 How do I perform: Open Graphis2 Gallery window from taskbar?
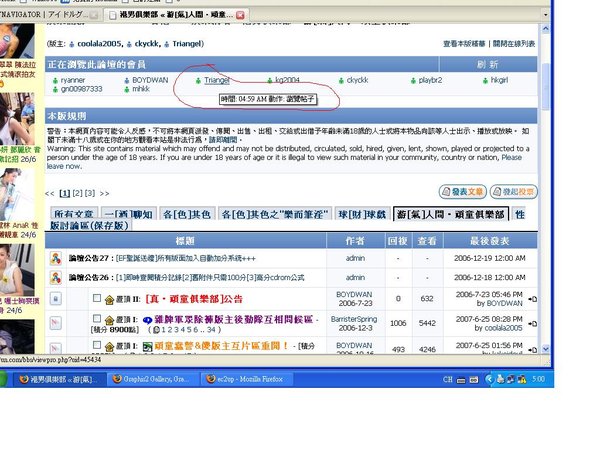coord(150,379)
